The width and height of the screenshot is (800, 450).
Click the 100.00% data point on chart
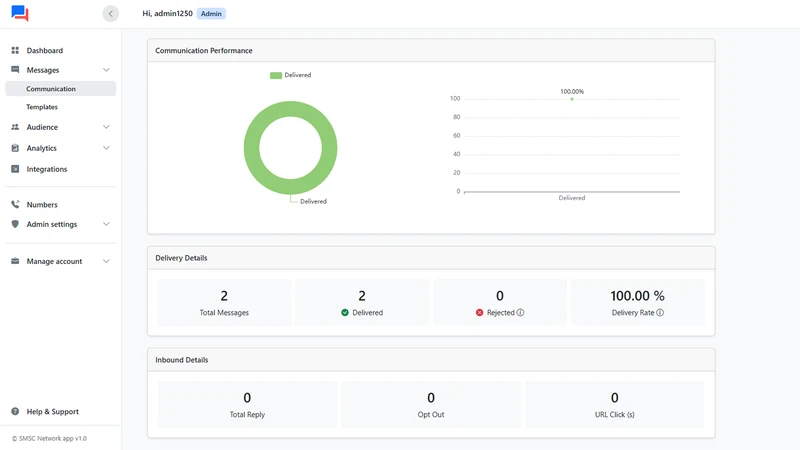click(572, 99)
